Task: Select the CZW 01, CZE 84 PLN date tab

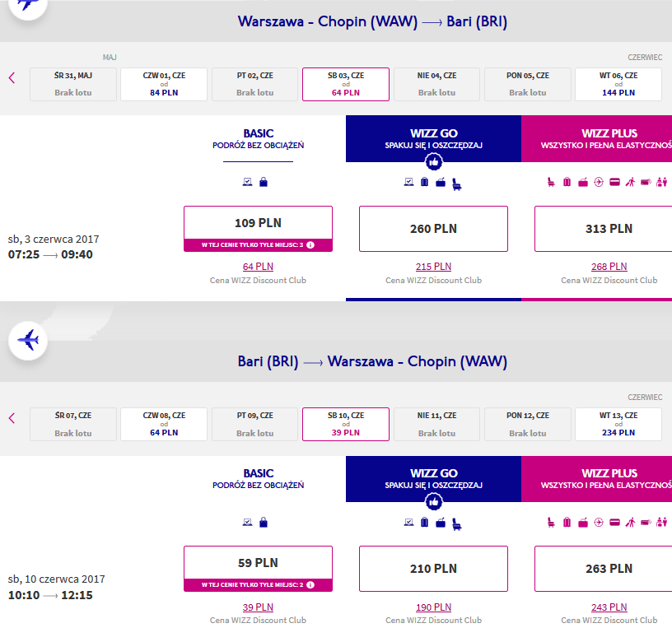Action: click(164, 85)
